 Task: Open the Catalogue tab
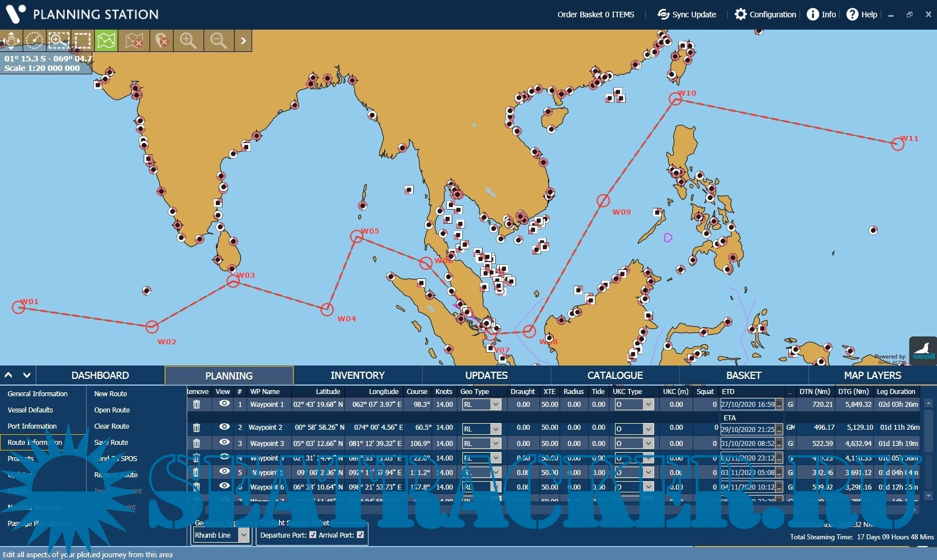pyautogui.click(x=615, y=376)
